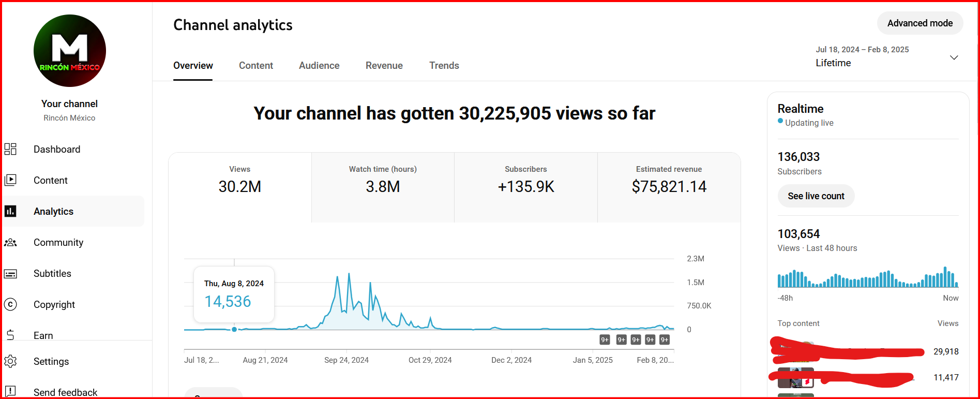
Task: Go to the Trends tab
Action: (444, 66)
